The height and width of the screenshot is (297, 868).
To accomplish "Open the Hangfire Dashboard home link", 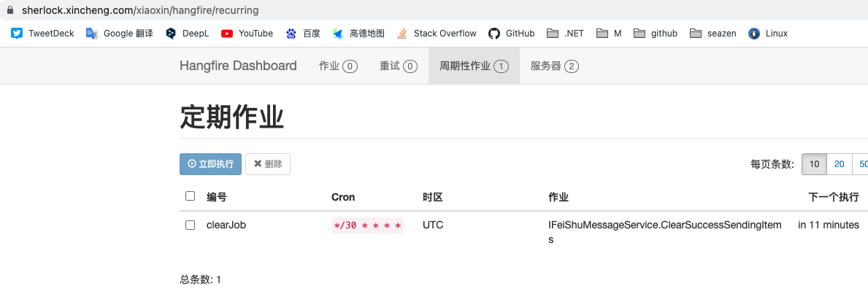I will coord(238,66).
